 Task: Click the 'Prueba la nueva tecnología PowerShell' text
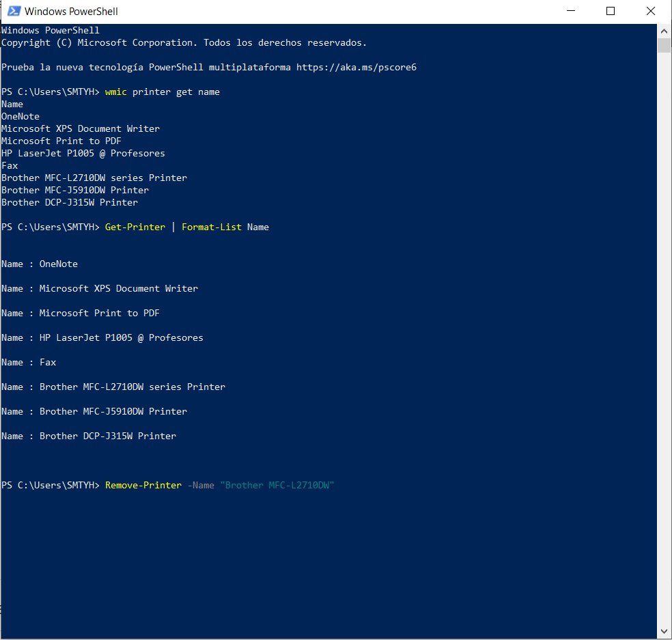pyautogui.click(x=102, y=68)
